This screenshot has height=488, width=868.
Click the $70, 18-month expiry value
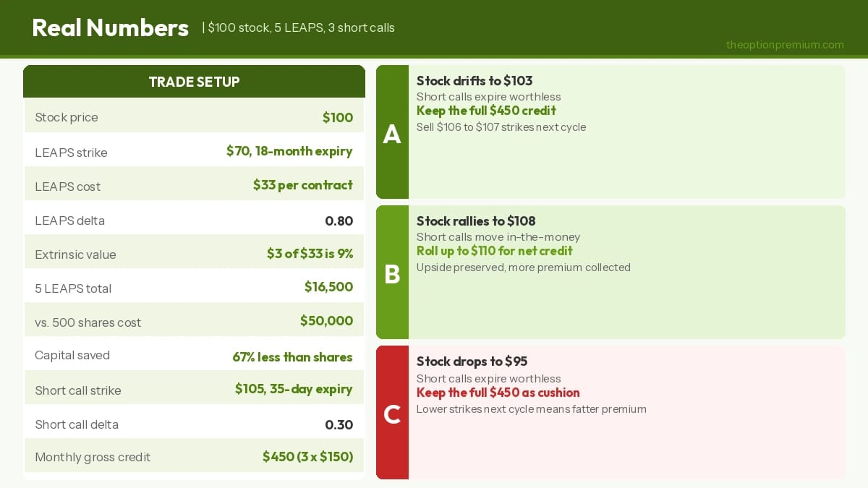click(289, 151)
